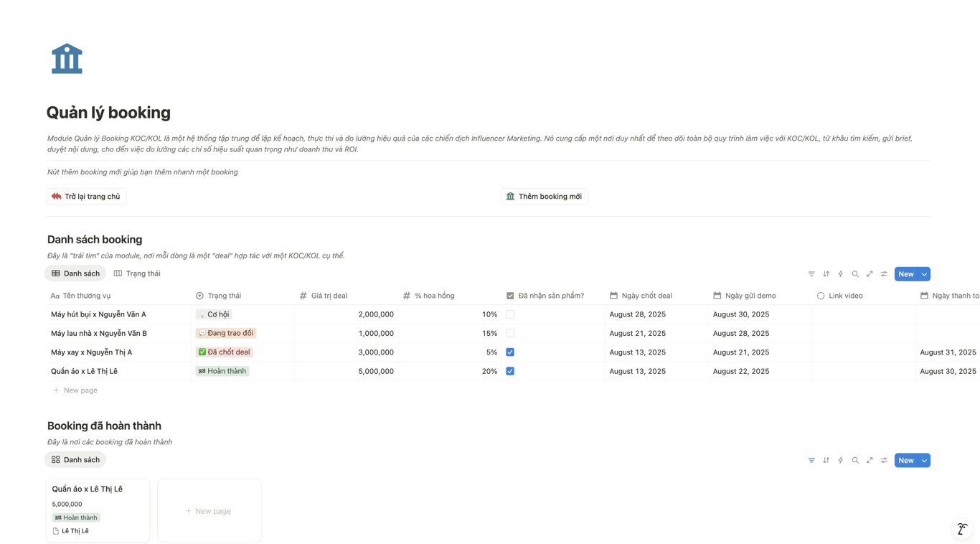
Task: Add a New page row below the table
Action: click(x=75, y=390)
